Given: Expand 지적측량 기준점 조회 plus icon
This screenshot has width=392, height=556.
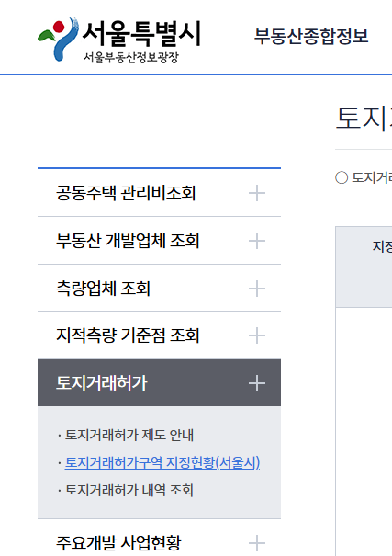Looking at the screenshot, I should [257, 335].
